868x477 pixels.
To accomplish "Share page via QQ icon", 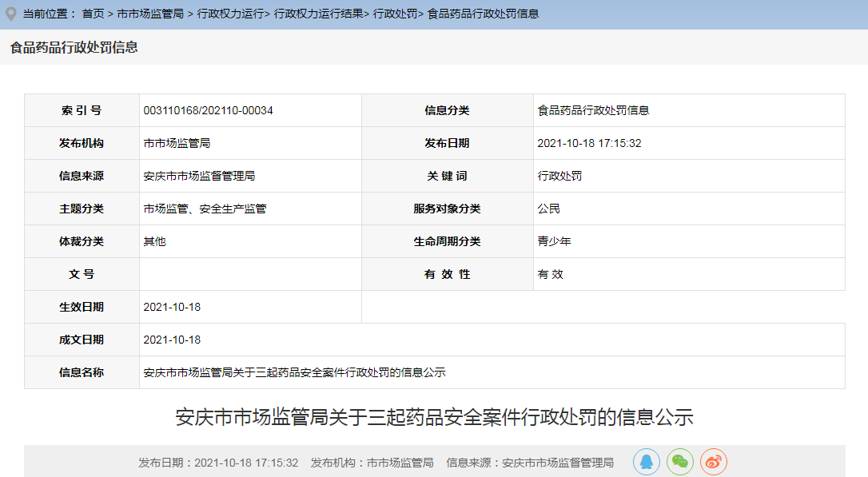I will (x=646, y=462).
